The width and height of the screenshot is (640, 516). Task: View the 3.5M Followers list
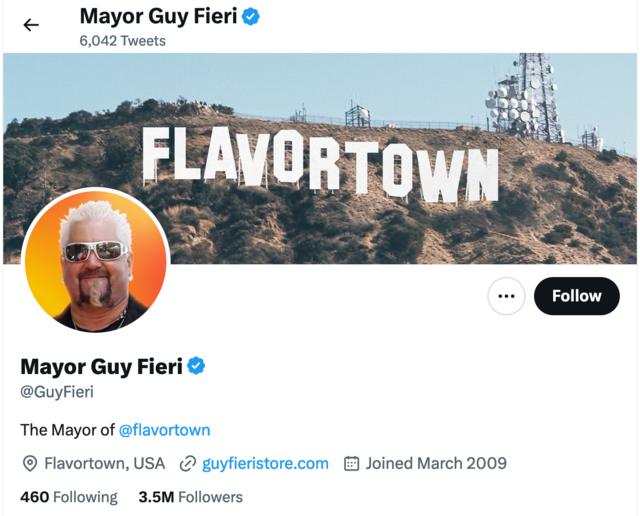tap(190, 497)
